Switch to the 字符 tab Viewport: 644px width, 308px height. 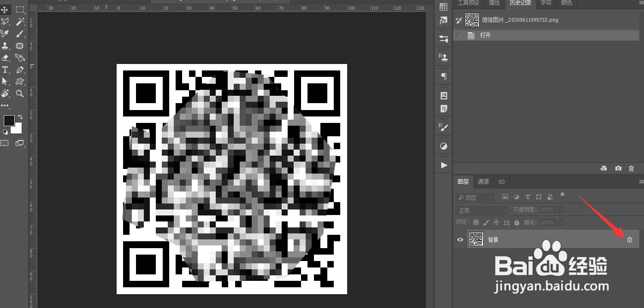(x=546, y=3)
